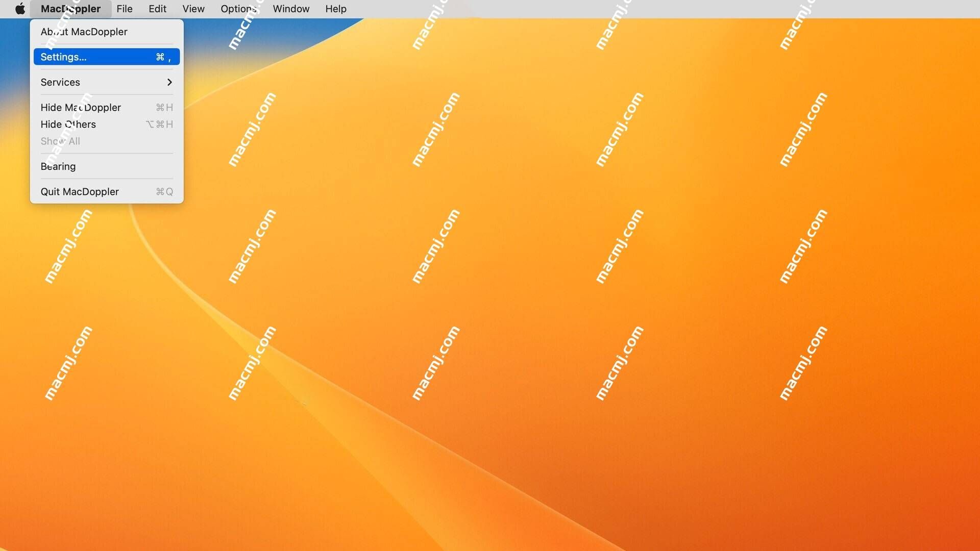980x551 pixels.
Task: Open the Options menu
Action: (x=238, y=9)
